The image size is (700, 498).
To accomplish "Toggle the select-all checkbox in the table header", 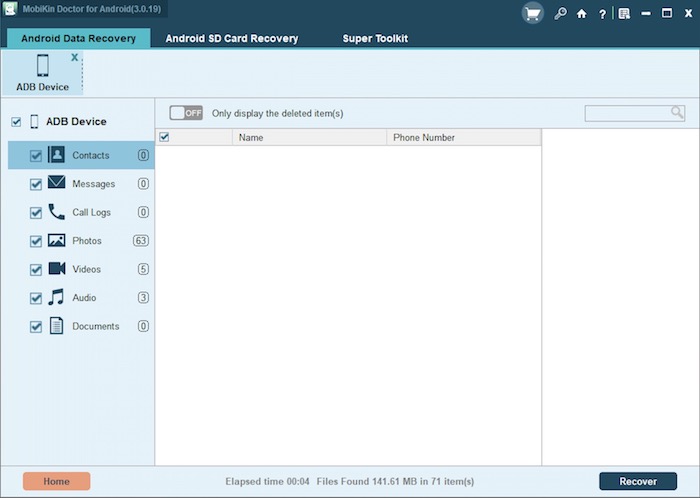I will click(164, 137).
